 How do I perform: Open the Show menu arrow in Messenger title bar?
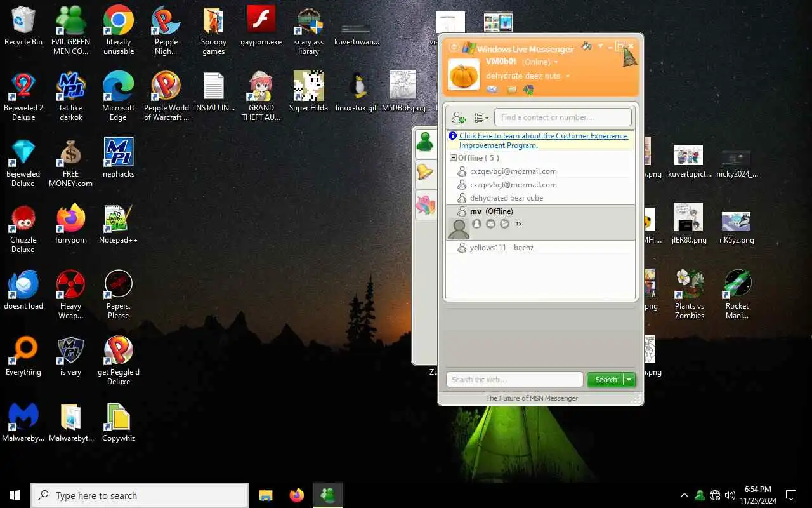(x=600, y=46)
